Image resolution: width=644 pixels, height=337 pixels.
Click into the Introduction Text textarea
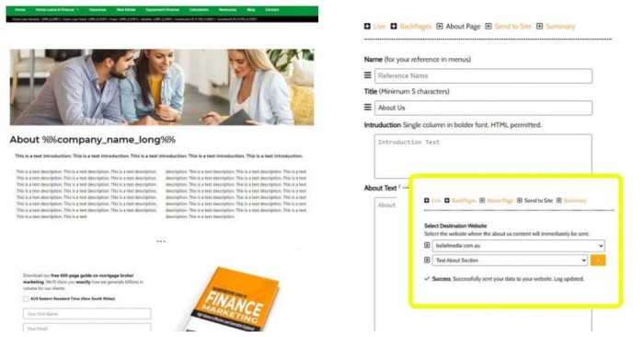click(x=483, y=156)
